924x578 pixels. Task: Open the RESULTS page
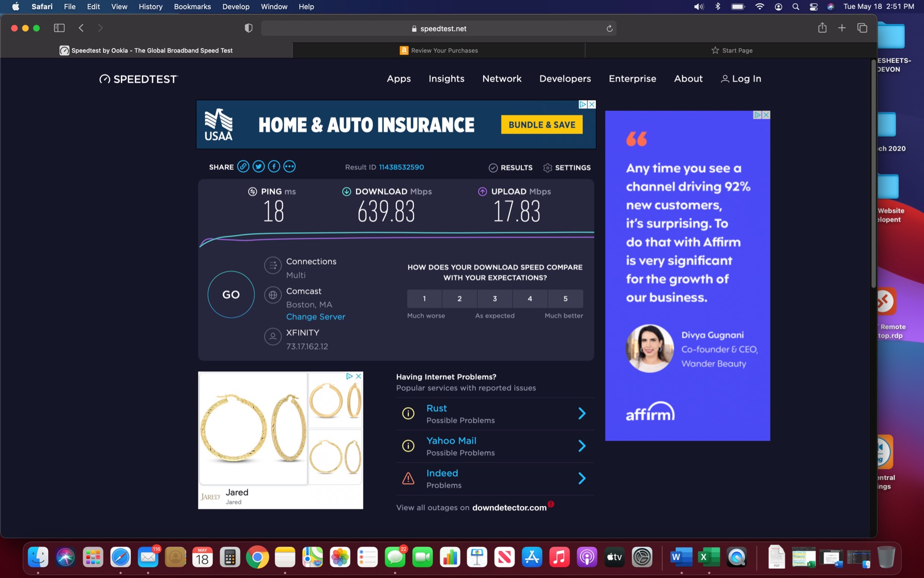click(511, 168)
